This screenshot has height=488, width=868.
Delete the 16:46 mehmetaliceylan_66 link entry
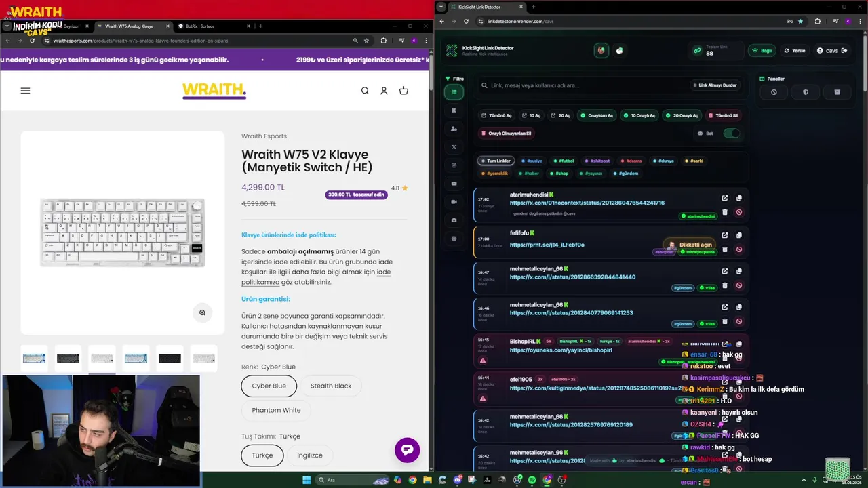pyautogui.click(x=725, y=321)
